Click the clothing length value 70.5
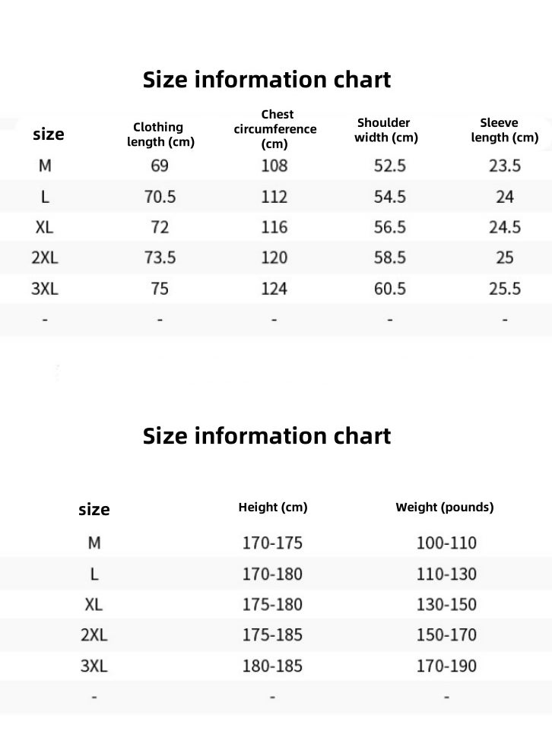This screenshot has height=756, width=552. pyautogui.click(x=160, y=197)
